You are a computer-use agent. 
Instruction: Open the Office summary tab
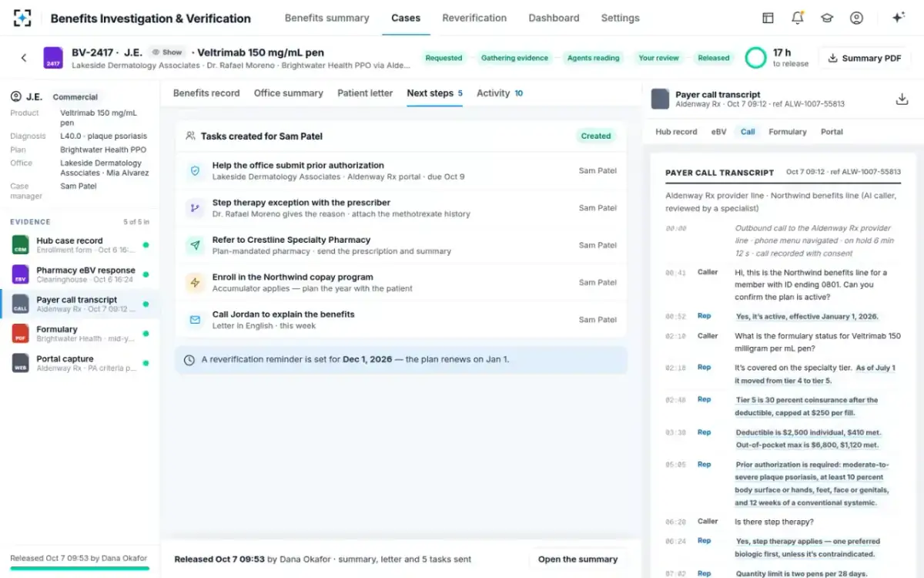click(x=288, y=93)
